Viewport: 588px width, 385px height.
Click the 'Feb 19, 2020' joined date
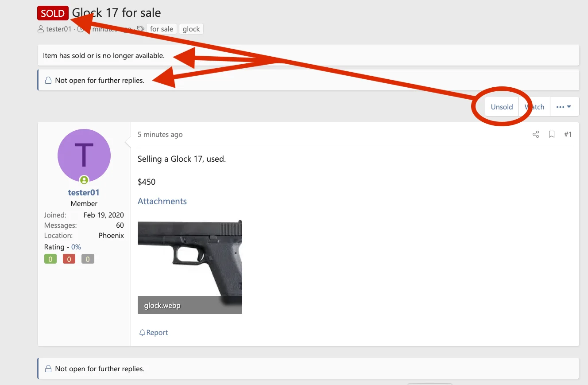[x=104, y=215]
